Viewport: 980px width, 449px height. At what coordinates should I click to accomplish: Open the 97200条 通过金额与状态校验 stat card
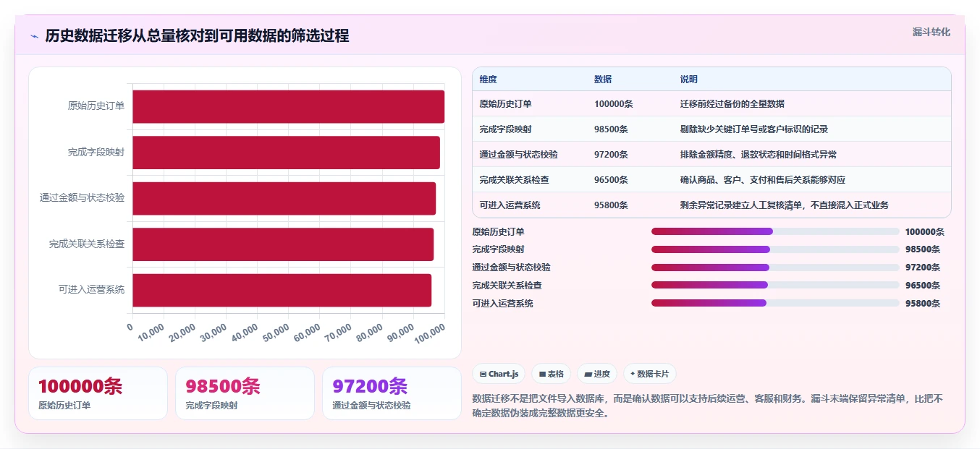pos(392,393)
